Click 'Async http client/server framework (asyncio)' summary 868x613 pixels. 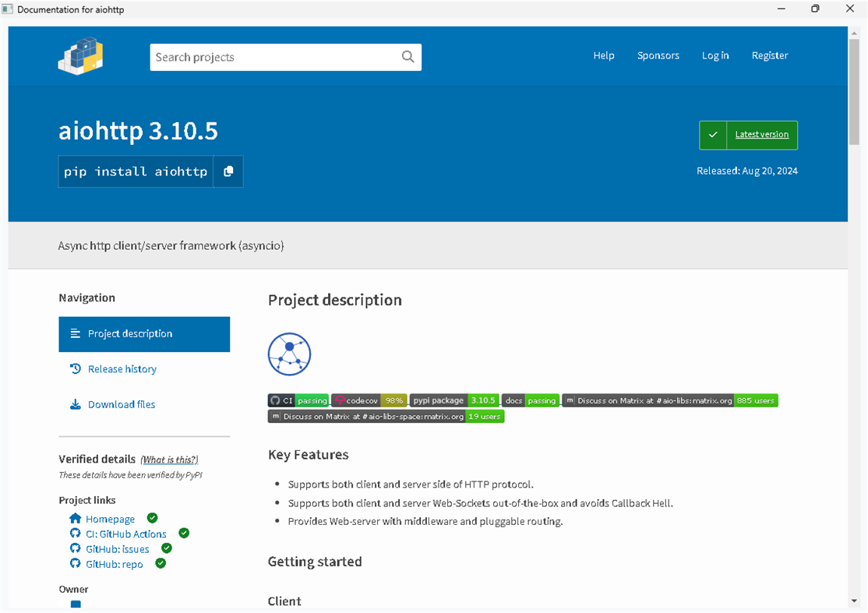tap(171, 245)
